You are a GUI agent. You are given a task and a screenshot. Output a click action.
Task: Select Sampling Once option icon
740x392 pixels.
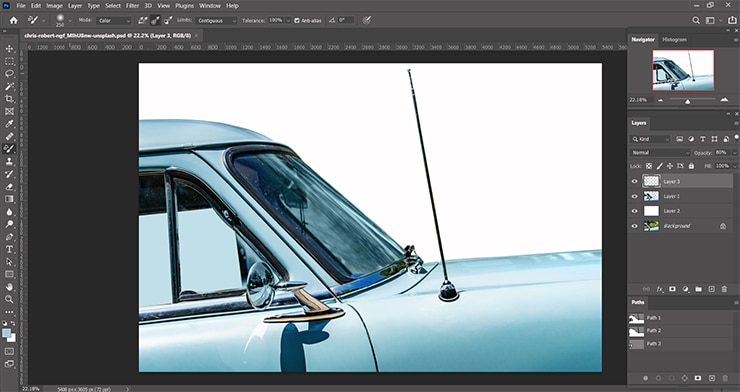pos(155,20)
